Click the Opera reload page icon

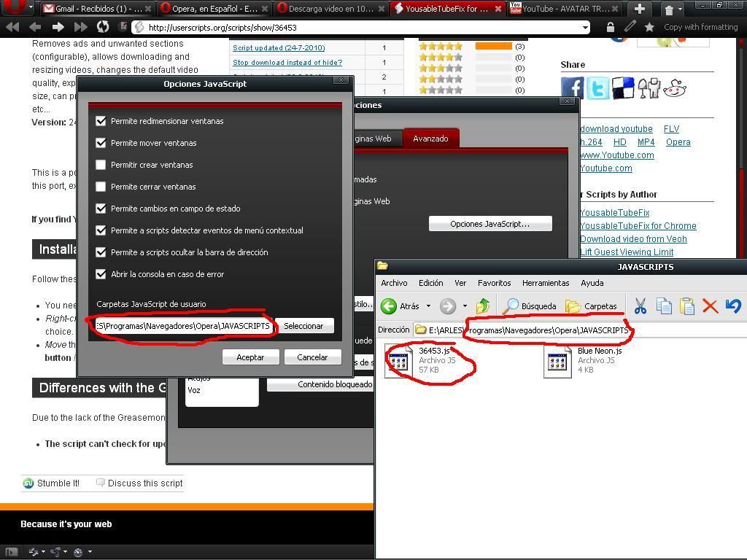103,27
